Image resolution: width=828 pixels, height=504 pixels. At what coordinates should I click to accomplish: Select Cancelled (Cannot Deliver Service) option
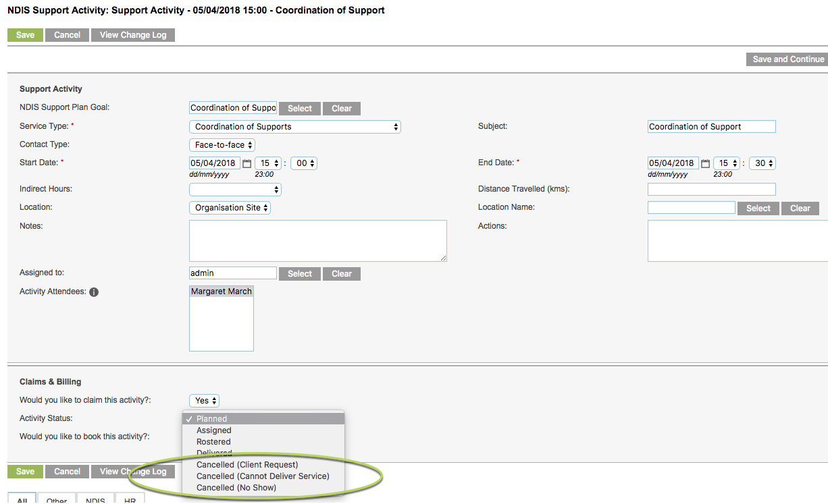[263, 476]
